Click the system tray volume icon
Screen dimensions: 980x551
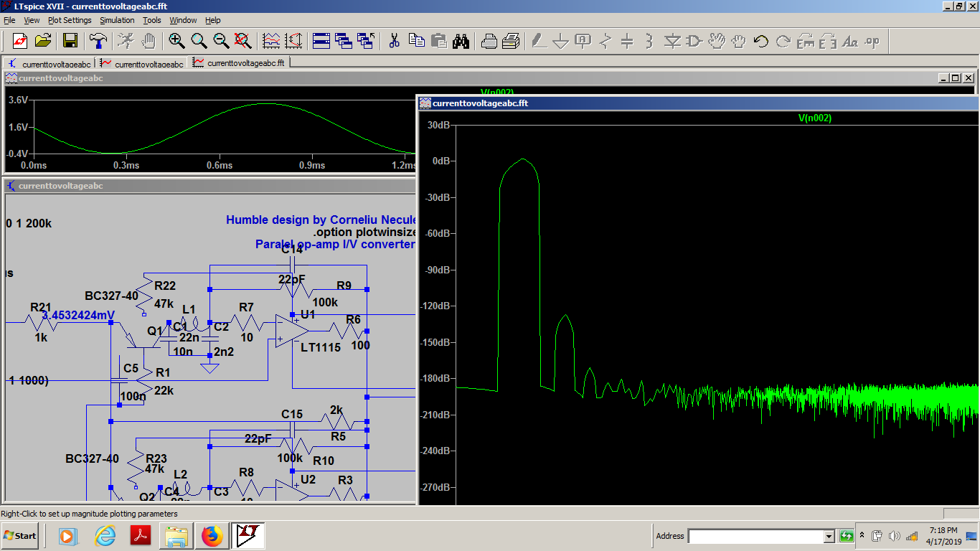(894, 536)
